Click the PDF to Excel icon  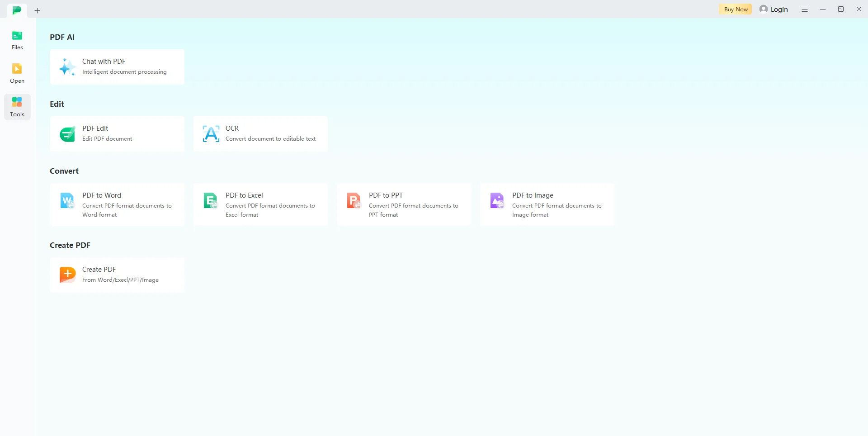[211, 200]
